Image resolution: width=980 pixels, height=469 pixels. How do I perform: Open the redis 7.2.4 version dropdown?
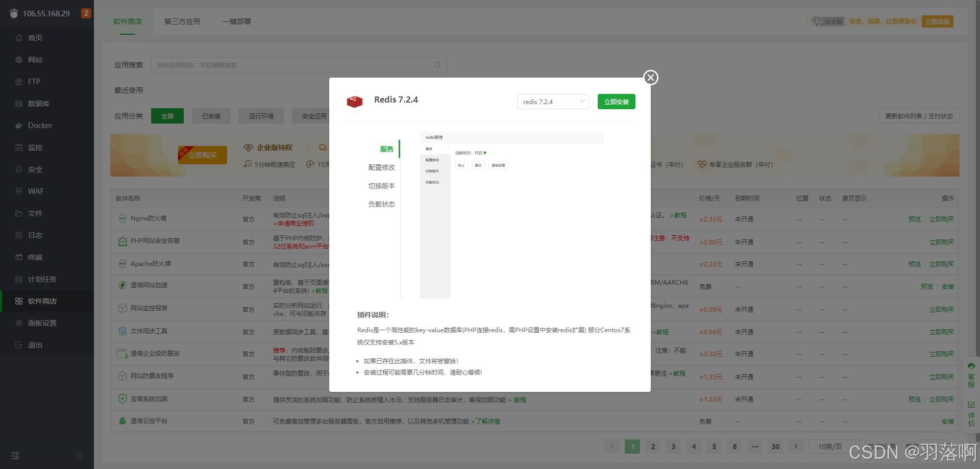[x=553, y=102]
